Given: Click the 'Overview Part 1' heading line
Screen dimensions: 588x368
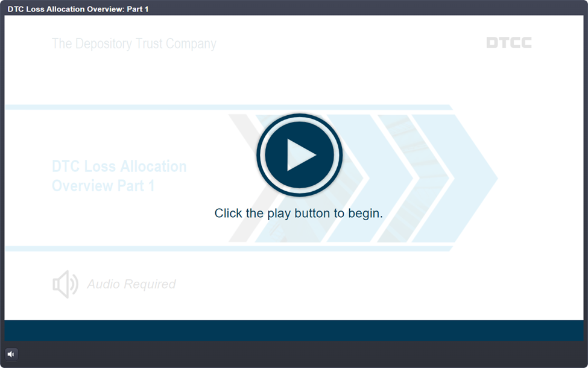Looking at the screenshot, I should (103, 186).
